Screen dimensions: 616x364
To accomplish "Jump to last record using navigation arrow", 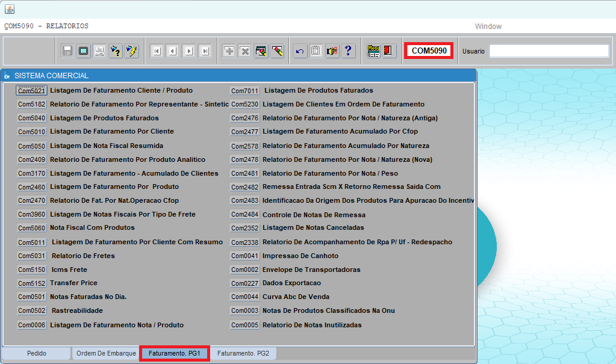I will click(205, 51).
